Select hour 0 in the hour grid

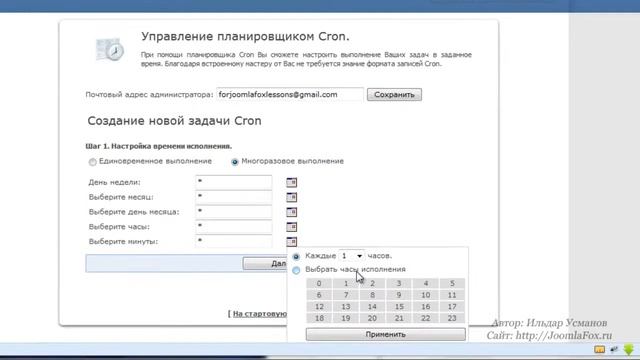(319, 283)
